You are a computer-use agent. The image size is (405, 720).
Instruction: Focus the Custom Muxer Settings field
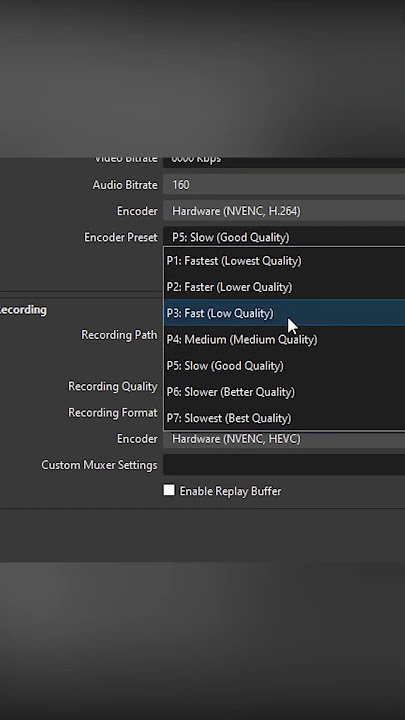click(284, 465)
